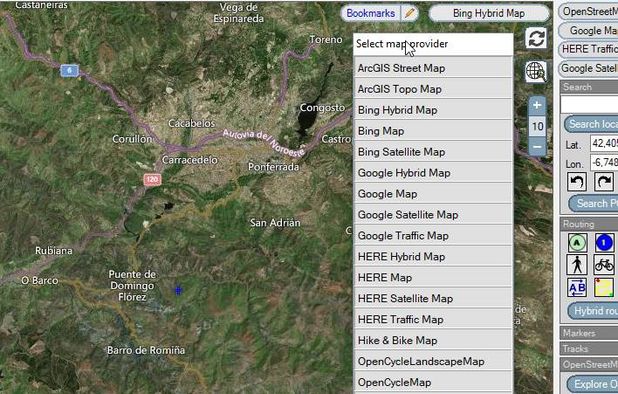618x394 pixels.
Task: Choose pedestrian routing mode icon
Action: [x=577, y=265]
